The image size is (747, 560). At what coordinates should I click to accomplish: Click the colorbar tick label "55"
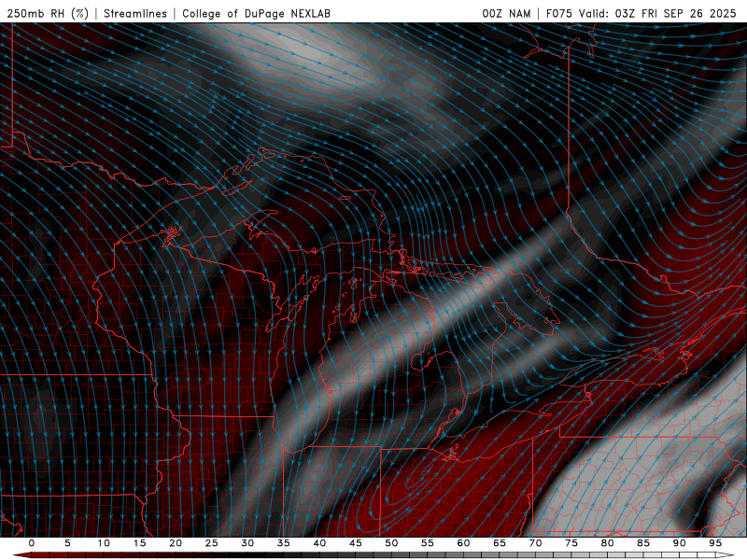click(x=428, y=543)
